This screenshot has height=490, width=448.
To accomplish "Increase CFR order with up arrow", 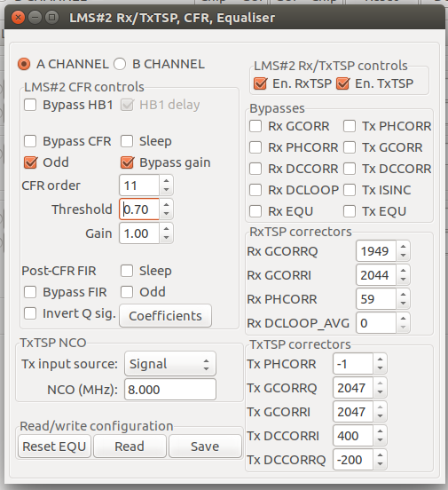I will point(166,180).
